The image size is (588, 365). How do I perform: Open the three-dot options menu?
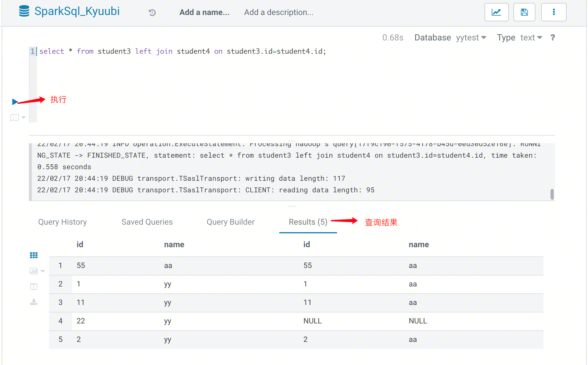(554, 12)
